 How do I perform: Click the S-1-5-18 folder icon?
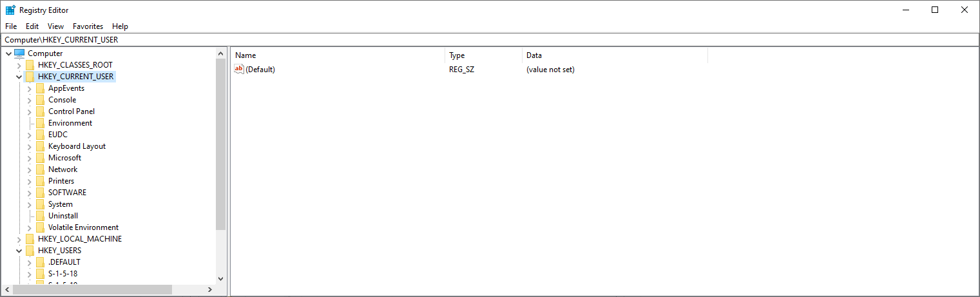[40, 274]
